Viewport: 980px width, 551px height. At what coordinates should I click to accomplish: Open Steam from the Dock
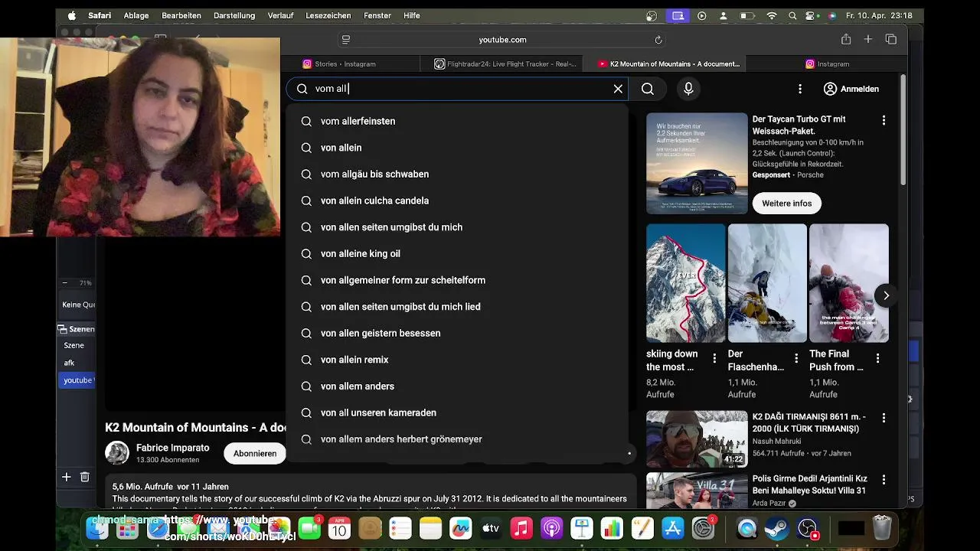pyautogui.click(x=777, y=529)
